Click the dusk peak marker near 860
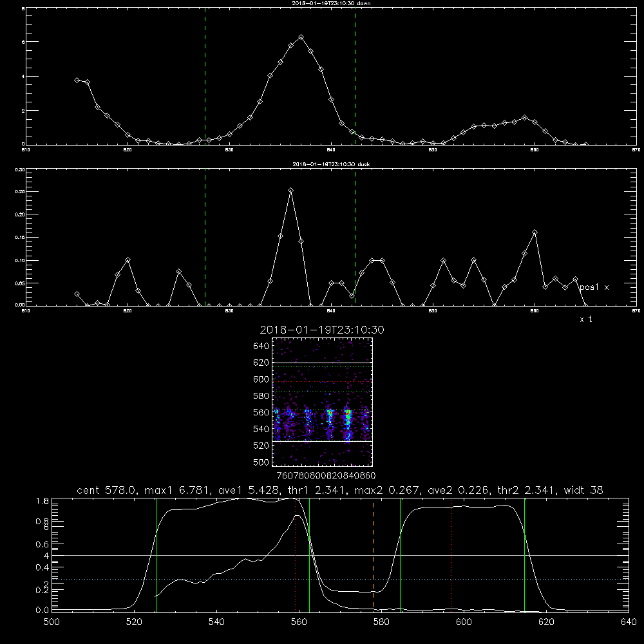Viewport: 644px width, 644px height. 535,232
